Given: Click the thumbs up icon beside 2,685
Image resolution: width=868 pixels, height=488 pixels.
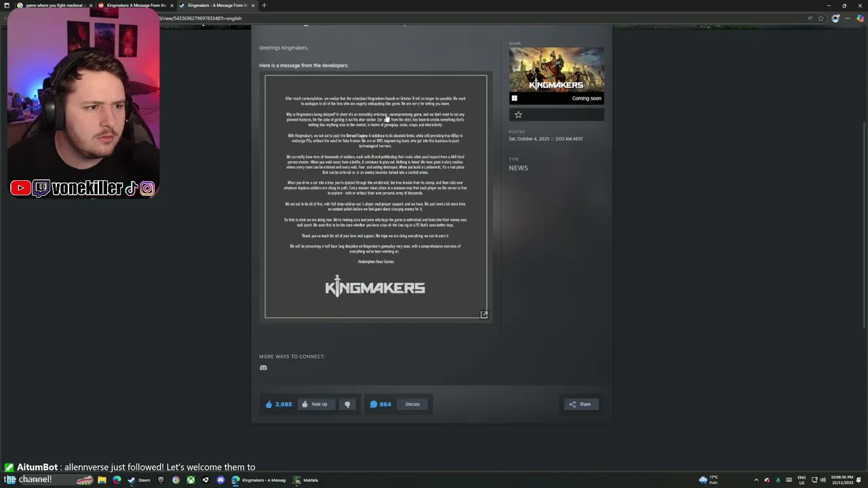Looking at the screenshot, I should [x=269, y=404].
